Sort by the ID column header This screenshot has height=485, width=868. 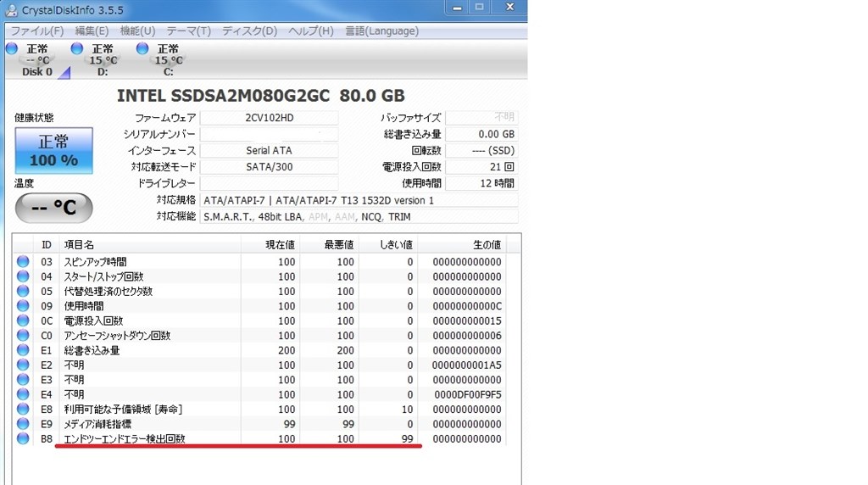(47, 245)
